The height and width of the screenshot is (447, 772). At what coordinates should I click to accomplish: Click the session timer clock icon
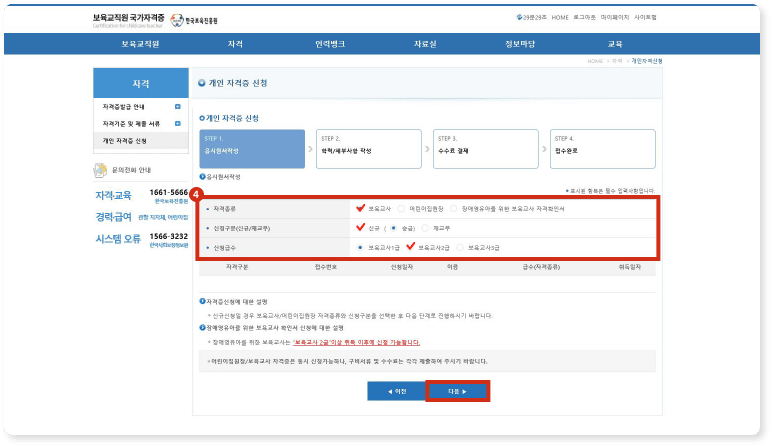519,17
